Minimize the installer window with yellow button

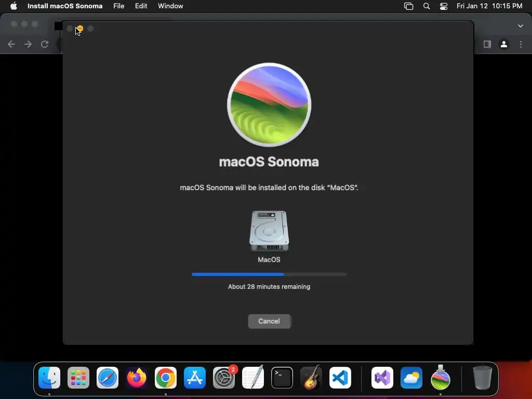click(80, 29)
